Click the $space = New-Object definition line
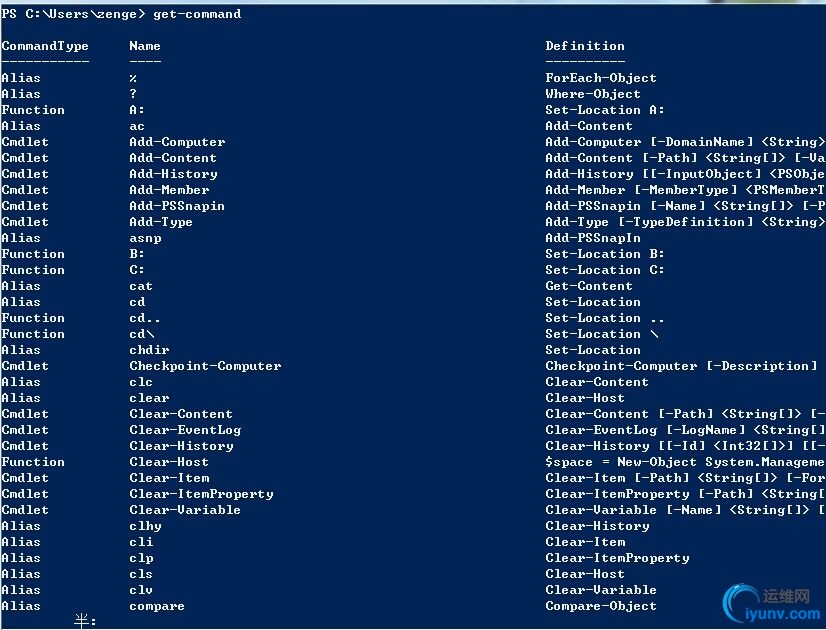Image resolution: width=826 pixels, height=630 pixels. (685, 462)
